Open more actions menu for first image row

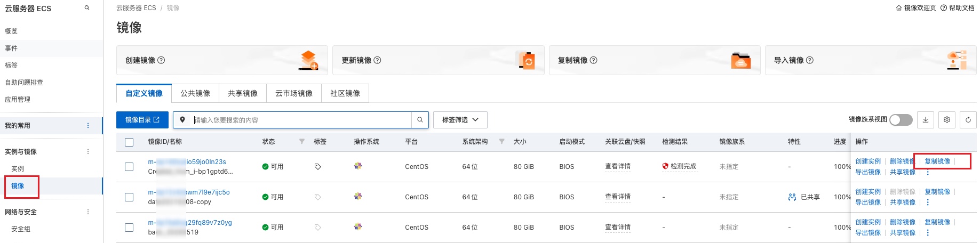928,172
